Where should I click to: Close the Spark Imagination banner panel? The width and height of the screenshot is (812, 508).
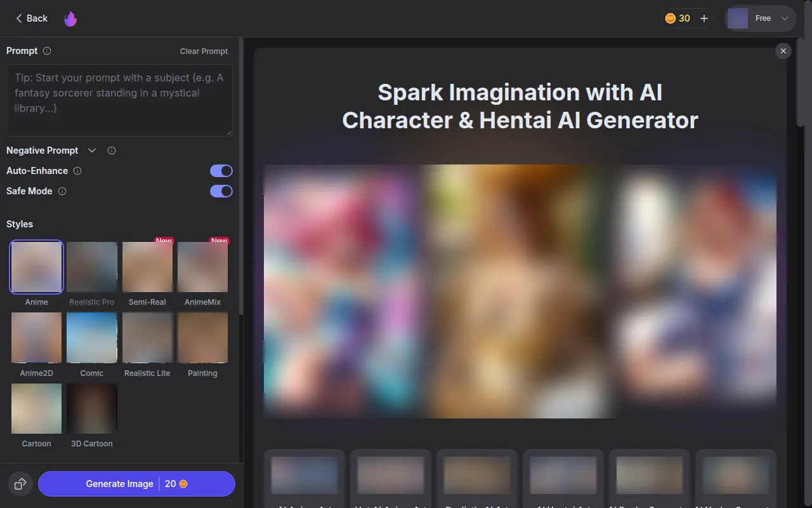pyautogui.click(x=783, y=51)
